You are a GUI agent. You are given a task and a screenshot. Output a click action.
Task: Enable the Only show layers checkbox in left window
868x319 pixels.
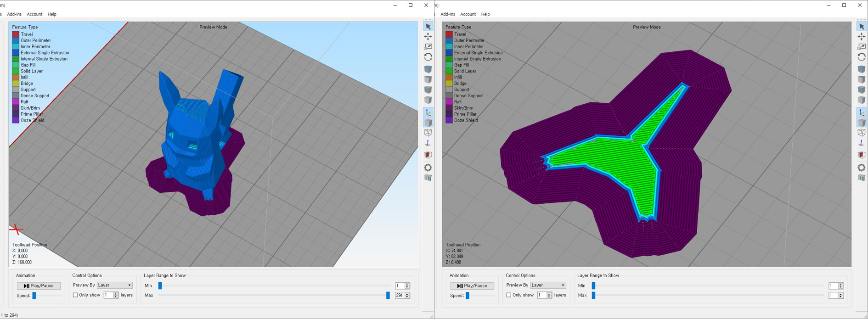point(75,295)
